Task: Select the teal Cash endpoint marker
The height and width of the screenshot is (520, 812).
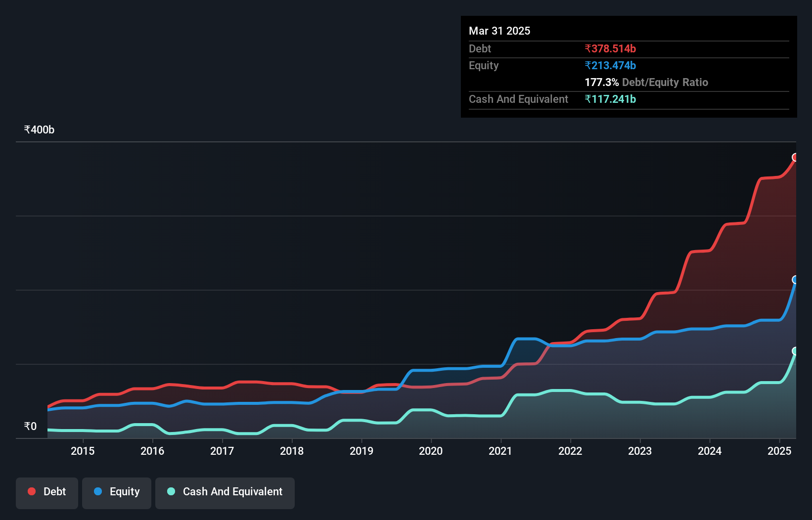Action: point(795,351)
